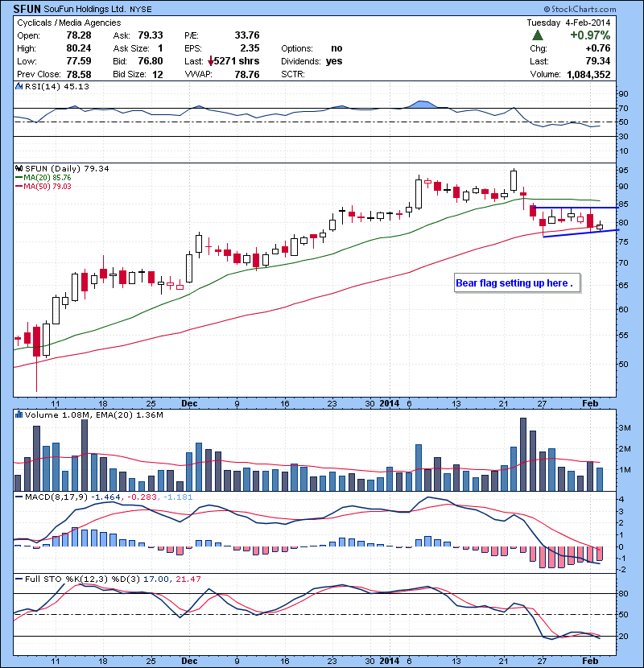
Task: Click the Bid price 76.80
Action: point(151,61)
